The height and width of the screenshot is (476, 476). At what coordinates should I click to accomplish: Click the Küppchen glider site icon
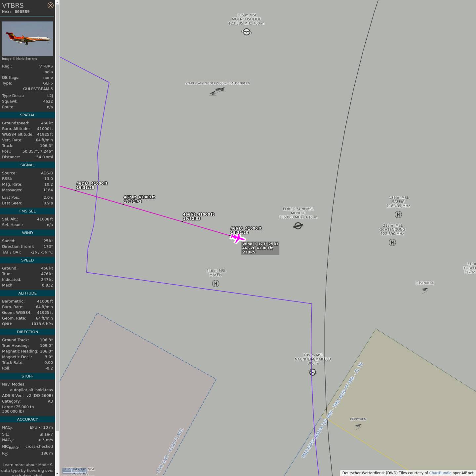358,426
